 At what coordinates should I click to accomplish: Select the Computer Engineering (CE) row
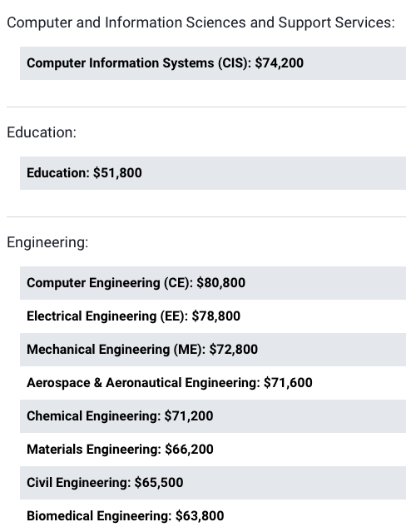pyautogui.click(x=213, y=283)
